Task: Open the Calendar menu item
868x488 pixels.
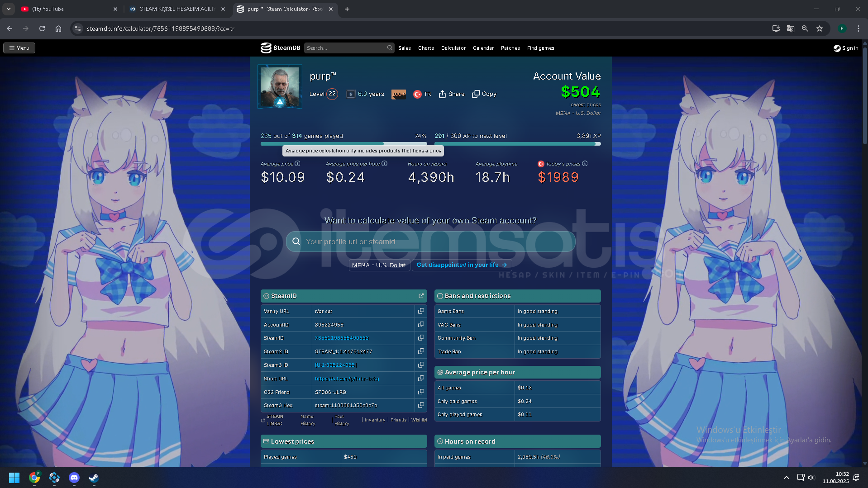Action: [x=483, y=48]
